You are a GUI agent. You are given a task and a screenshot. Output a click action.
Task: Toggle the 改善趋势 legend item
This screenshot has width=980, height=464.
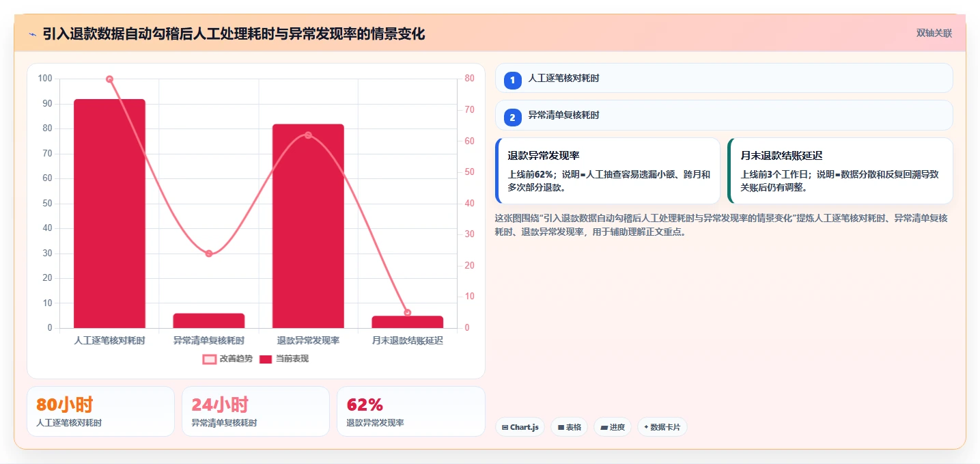[x=227, y=359]
